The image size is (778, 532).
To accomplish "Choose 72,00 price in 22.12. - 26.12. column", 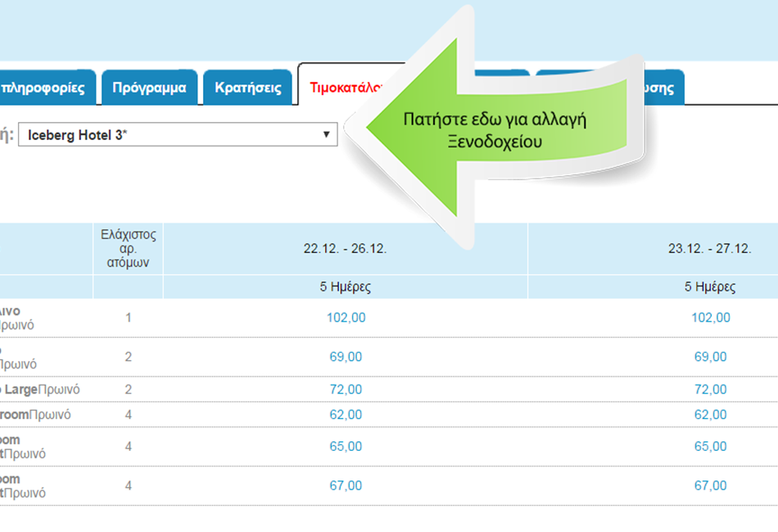I will pos(346,390).
